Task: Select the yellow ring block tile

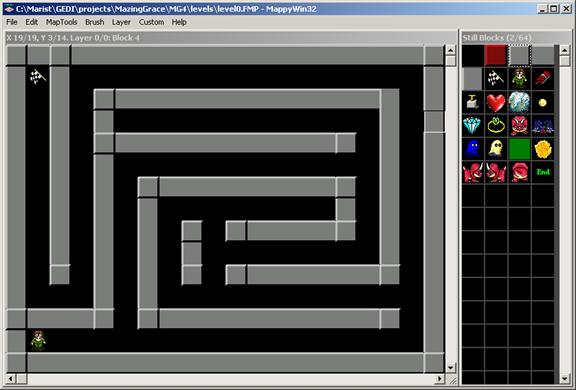Action: (496, 126)
